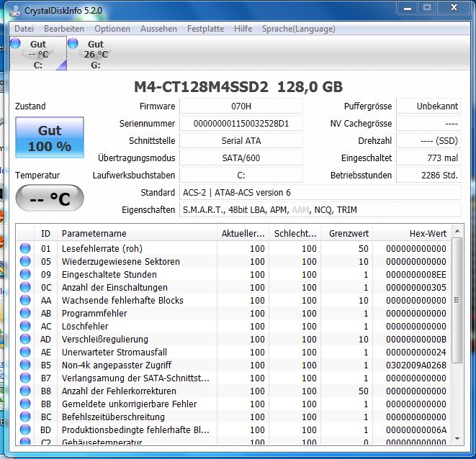Click the scroll up arrow of the SMART list
Image resolution: width=476 pixels, height=459 pixels.
[x=457, y=232]
